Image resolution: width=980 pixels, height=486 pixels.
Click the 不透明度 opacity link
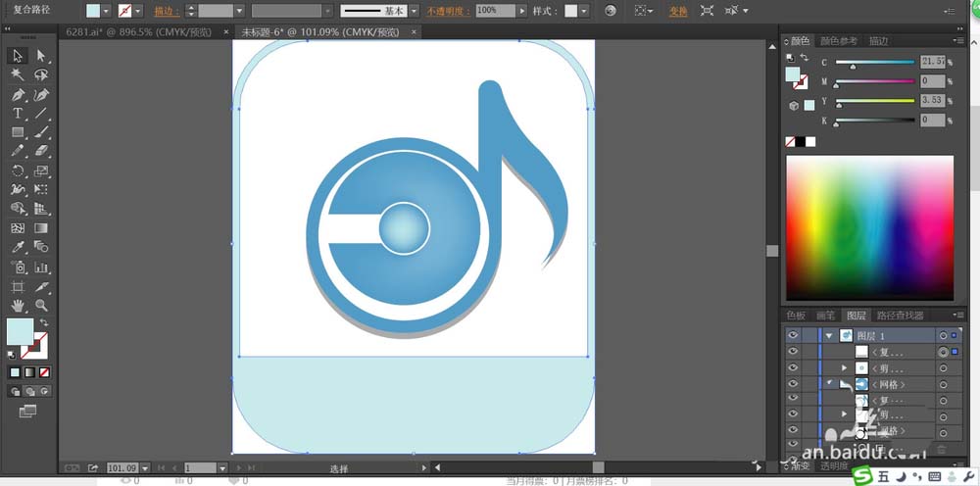pyautogui.click(x=449, y=11)
